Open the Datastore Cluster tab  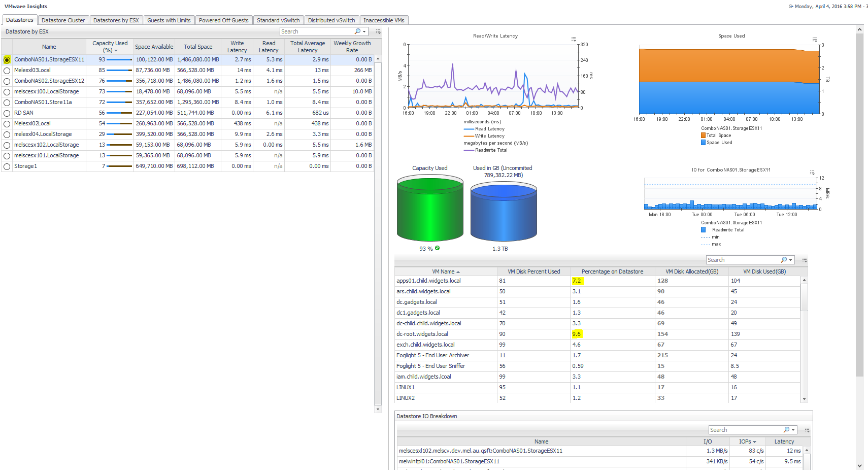63,20
